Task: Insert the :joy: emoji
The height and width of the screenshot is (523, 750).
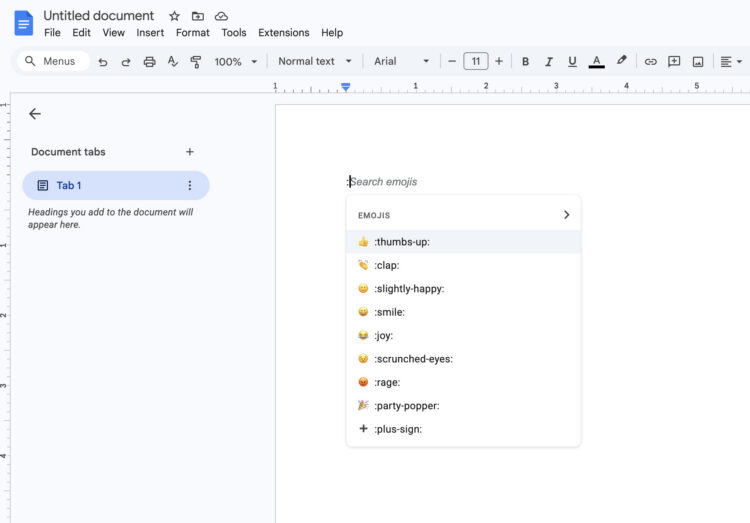Action: [463, 335]
